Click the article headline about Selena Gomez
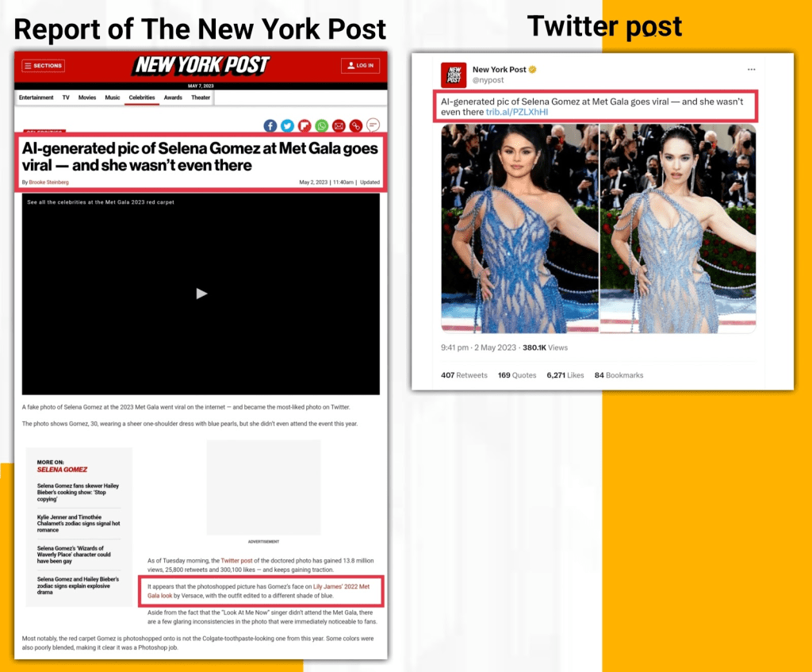This screenshot has height=672, width=812. coord(200,156)
